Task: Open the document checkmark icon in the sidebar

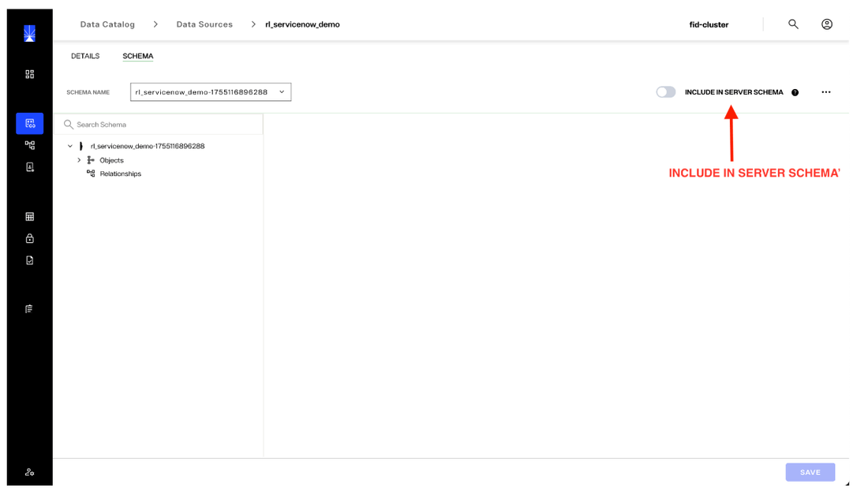Action: [x=30, y=260]
